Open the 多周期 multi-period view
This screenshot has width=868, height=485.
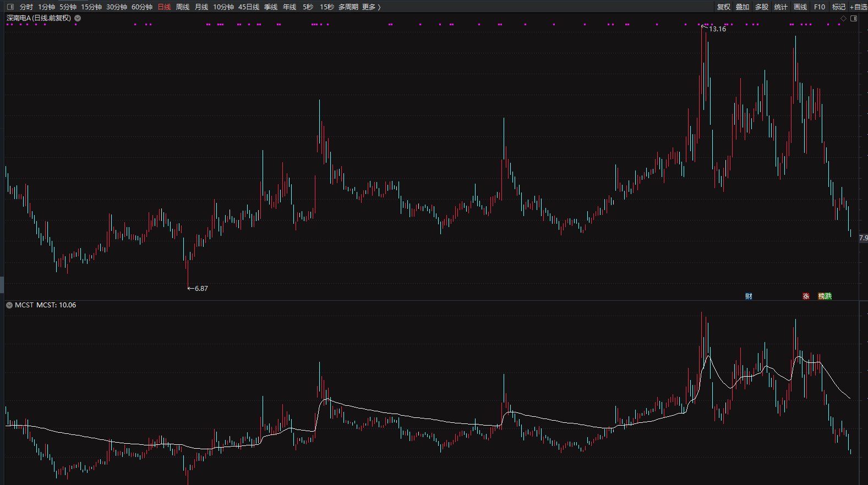[x=348, y=7]
